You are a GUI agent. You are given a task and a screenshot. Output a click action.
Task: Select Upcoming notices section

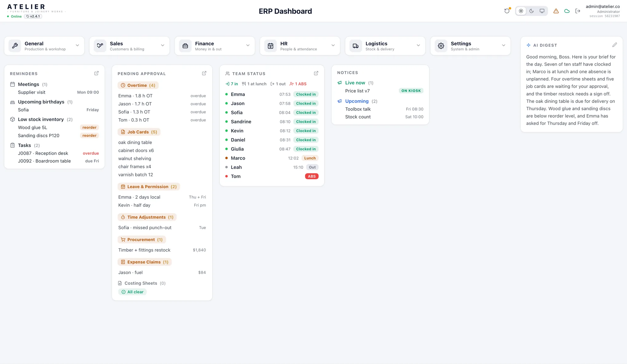point(357,101)
